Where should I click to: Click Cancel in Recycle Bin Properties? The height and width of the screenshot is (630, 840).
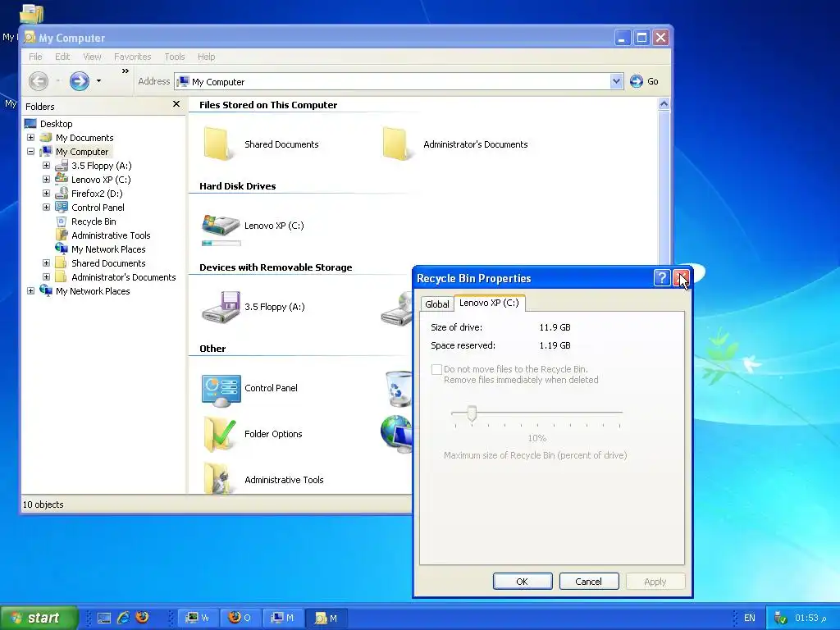[589, 582]
